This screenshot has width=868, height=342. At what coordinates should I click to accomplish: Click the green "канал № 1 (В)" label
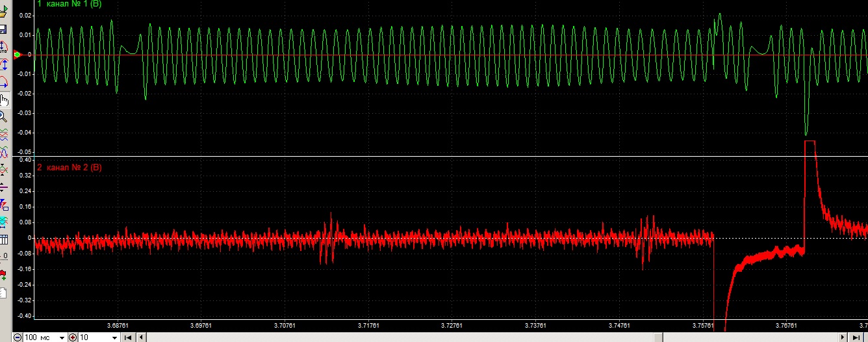pos(70,4)
